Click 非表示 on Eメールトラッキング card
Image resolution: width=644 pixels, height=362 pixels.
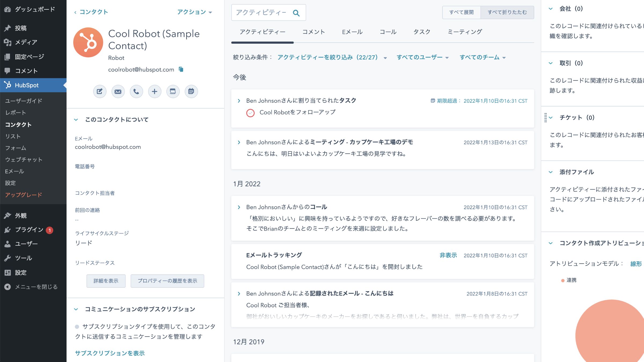click(448, 255)
